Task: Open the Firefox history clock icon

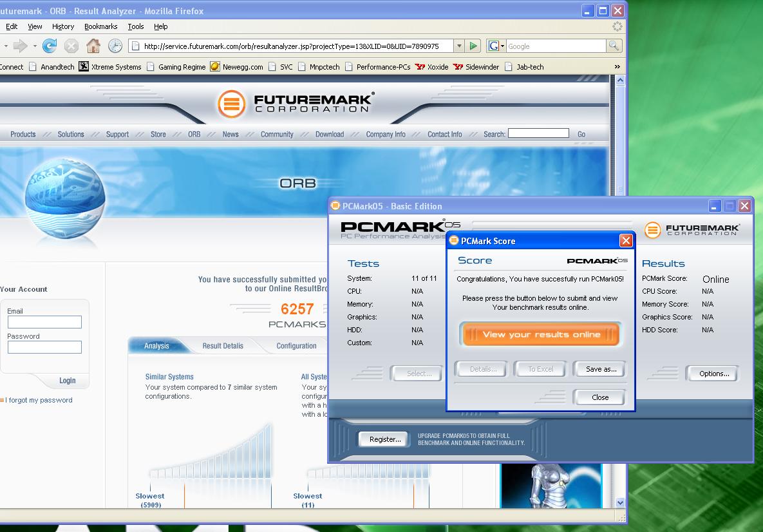Action: pyautogui.click(x=115, y=46)
